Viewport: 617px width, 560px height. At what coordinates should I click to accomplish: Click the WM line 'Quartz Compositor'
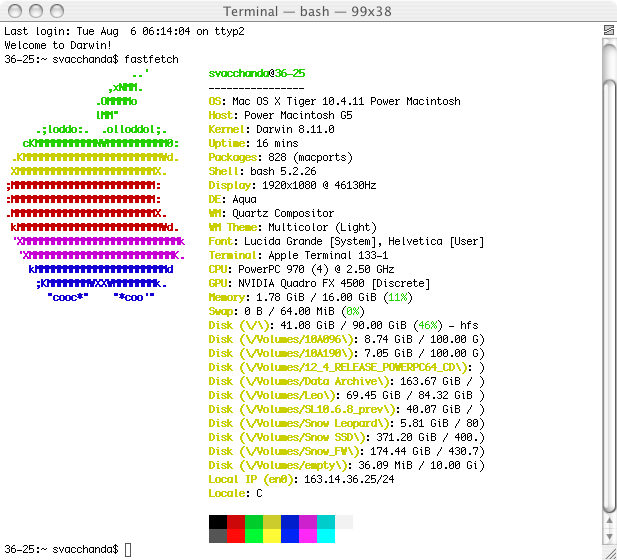[272, 213]
